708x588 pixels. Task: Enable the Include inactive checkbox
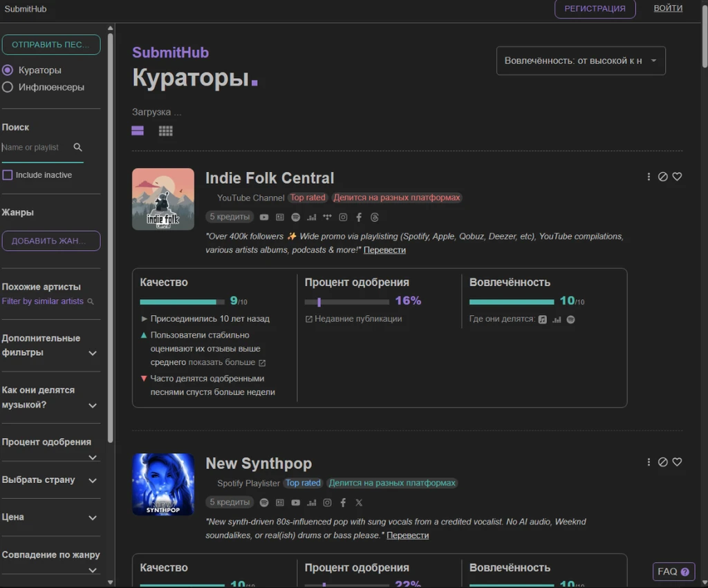coord(8,175)
